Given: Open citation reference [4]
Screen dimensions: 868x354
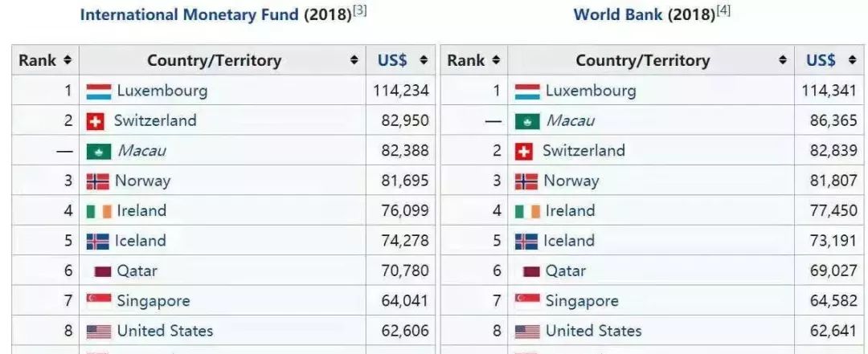Looking at the screenshot, I should coord(723,10).
